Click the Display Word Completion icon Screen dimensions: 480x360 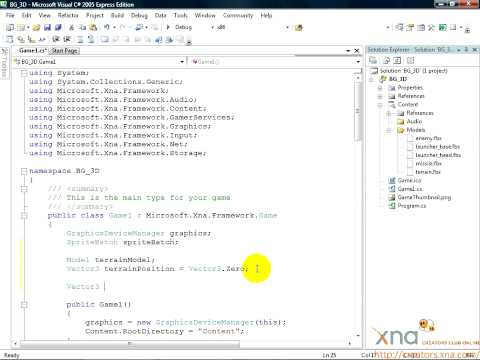(42, 40)
